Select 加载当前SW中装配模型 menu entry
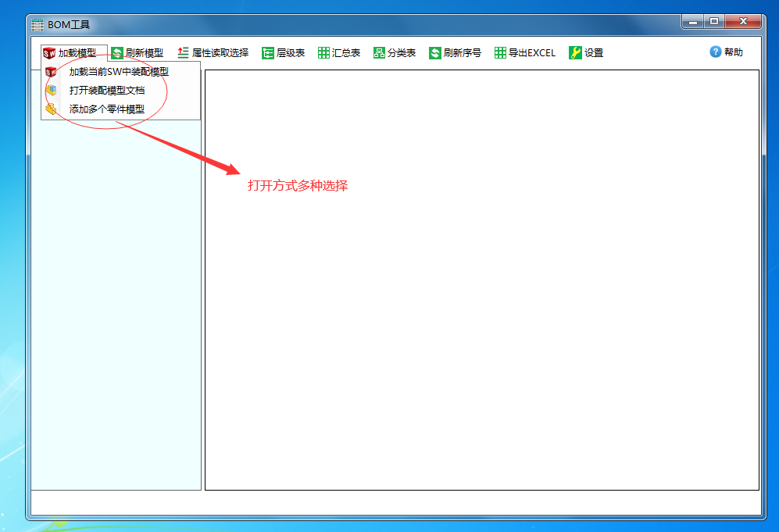 click(x=121, y=72)
